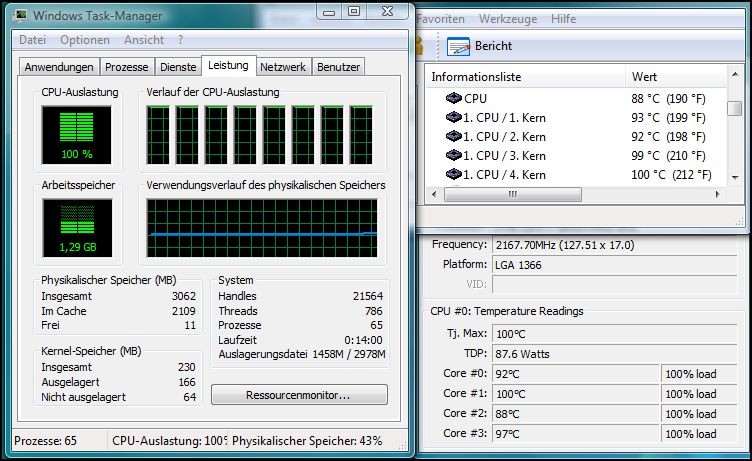752x461 pixels.
Task: Open the Datei menu
Action: click(33, 40)
